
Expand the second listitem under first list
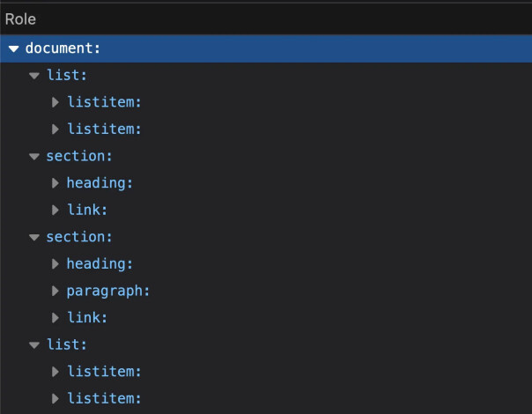pos(55,129)
